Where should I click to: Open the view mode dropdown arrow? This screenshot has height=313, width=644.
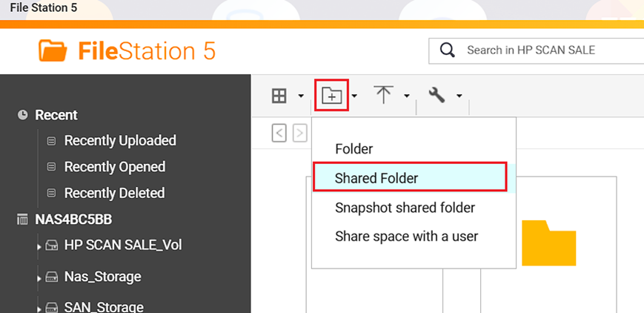301,96
